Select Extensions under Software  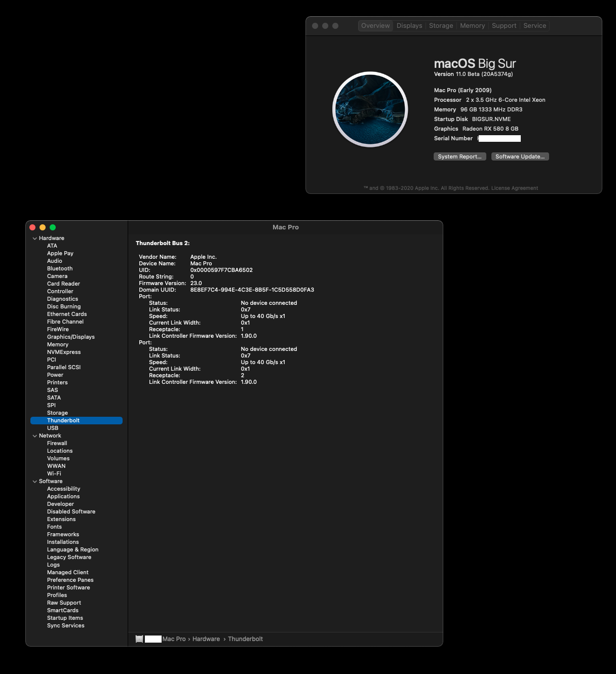(61, 520)
